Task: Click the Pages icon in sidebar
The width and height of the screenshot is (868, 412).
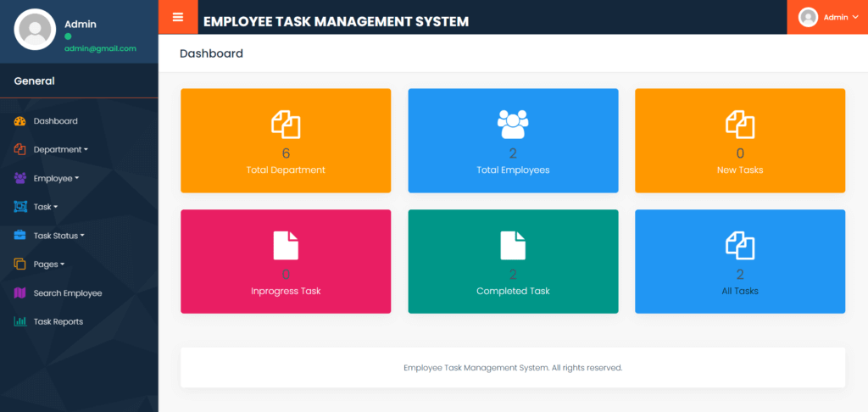Action: [x=20, y=264]
